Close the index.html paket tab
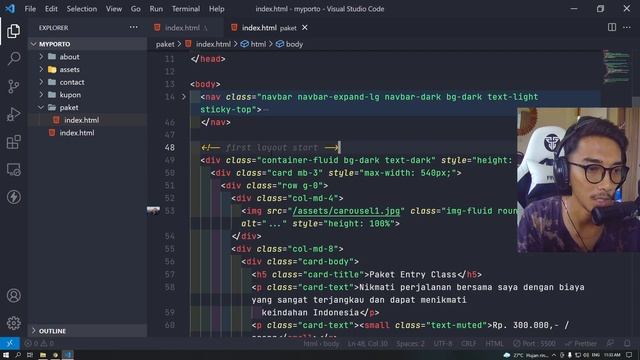 coord(304,28)
